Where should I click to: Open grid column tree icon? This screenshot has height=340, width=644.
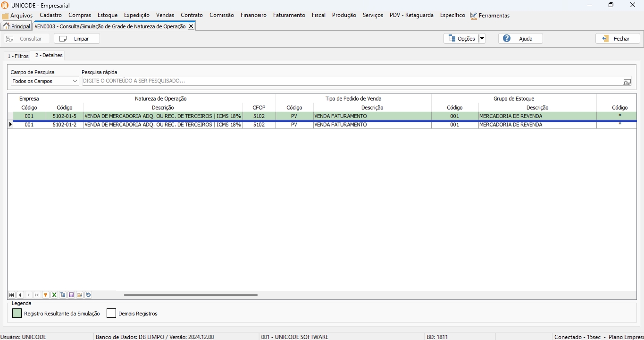pyautogui.click(x=63, y=295)
